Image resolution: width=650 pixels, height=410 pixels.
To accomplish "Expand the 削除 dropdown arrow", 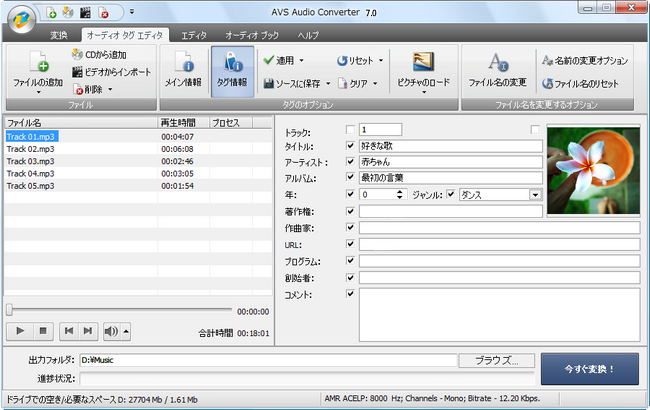I will pos(110,89).
